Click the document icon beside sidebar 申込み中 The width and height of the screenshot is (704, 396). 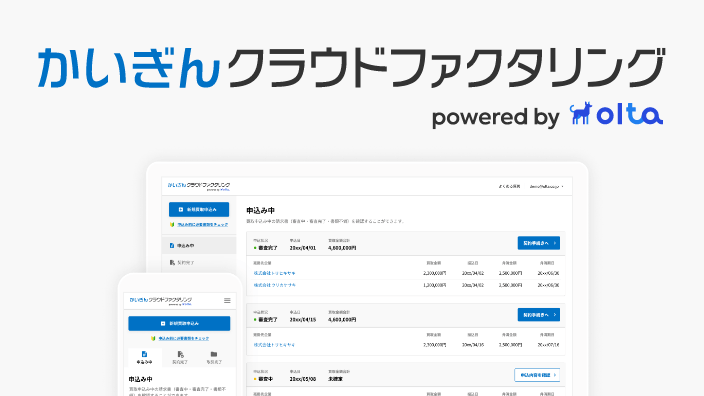point(172,246)
